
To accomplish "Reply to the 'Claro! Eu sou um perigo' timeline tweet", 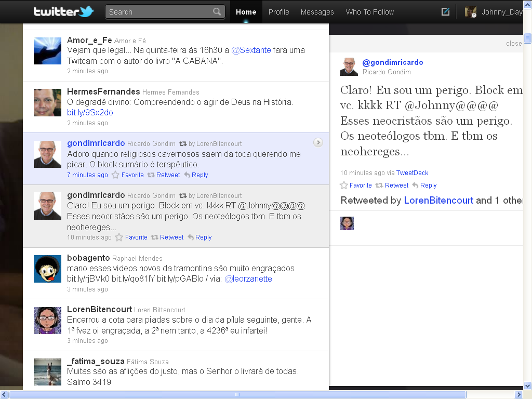I will (x=203, y=237).
